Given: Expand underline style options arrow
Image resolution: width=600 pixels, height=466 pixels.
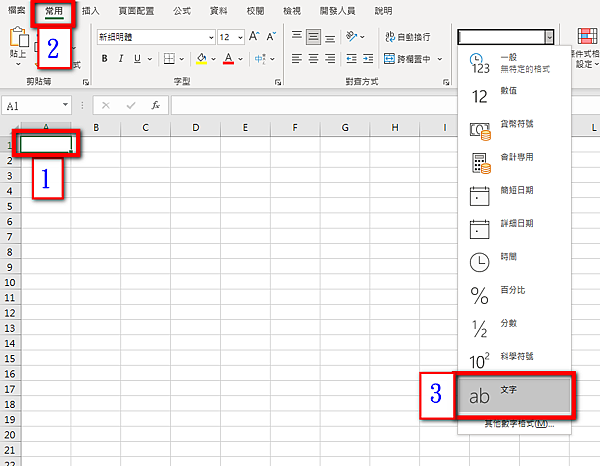Looking at the screenshot, I should coord(150,59).
